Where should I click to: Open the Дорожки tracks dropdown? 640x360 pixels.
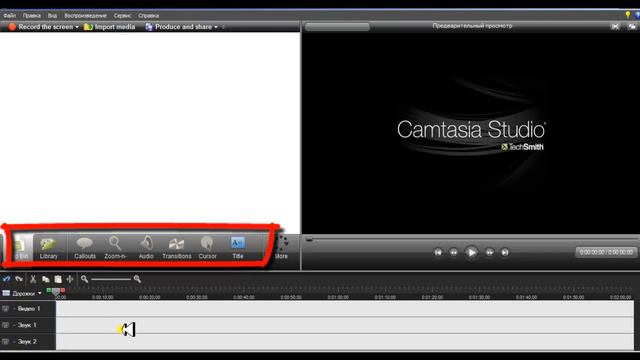[22, 293]
